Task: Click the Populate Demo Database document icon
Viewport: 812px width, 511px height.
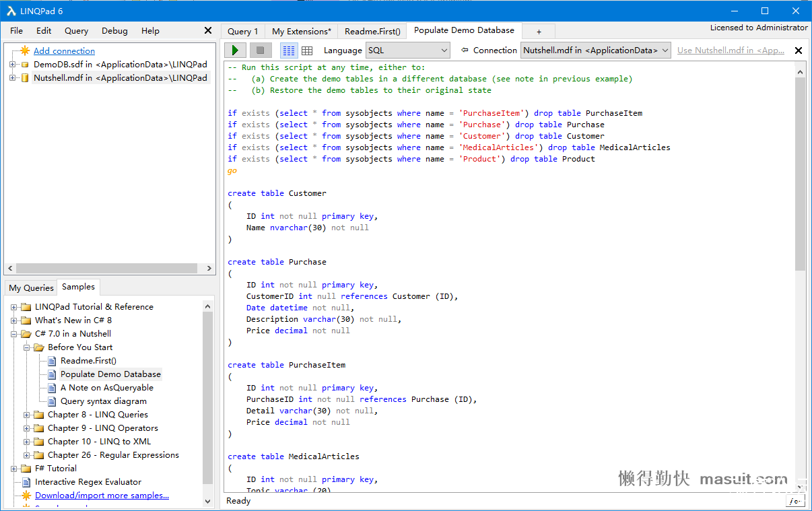Action: 52,374
